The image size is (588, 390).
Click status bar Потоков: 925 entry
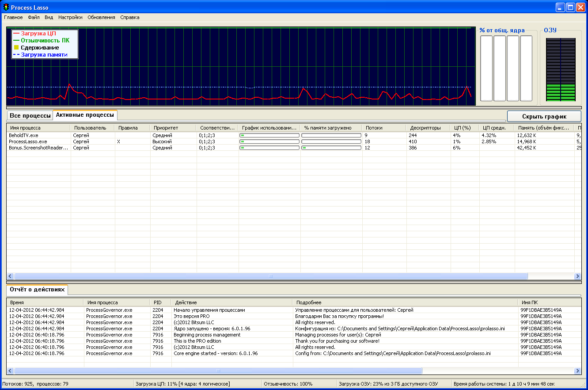[35, 384]
